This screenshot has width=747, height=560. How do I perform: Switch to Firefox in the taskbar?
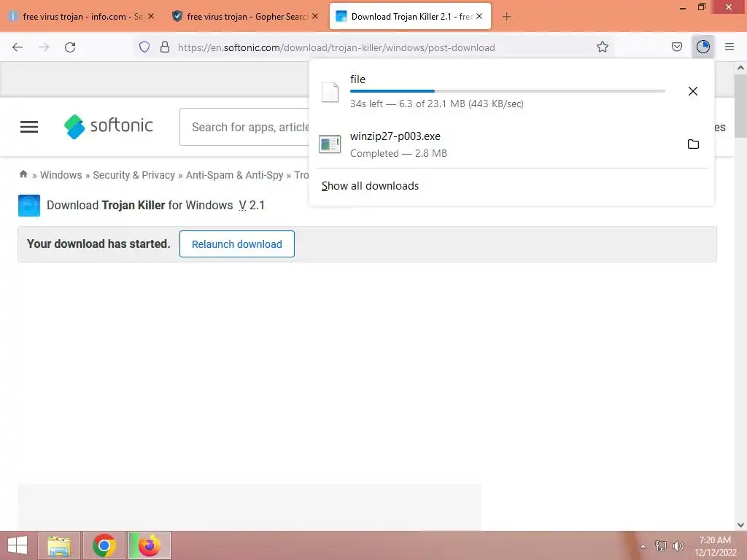[150, 545]
